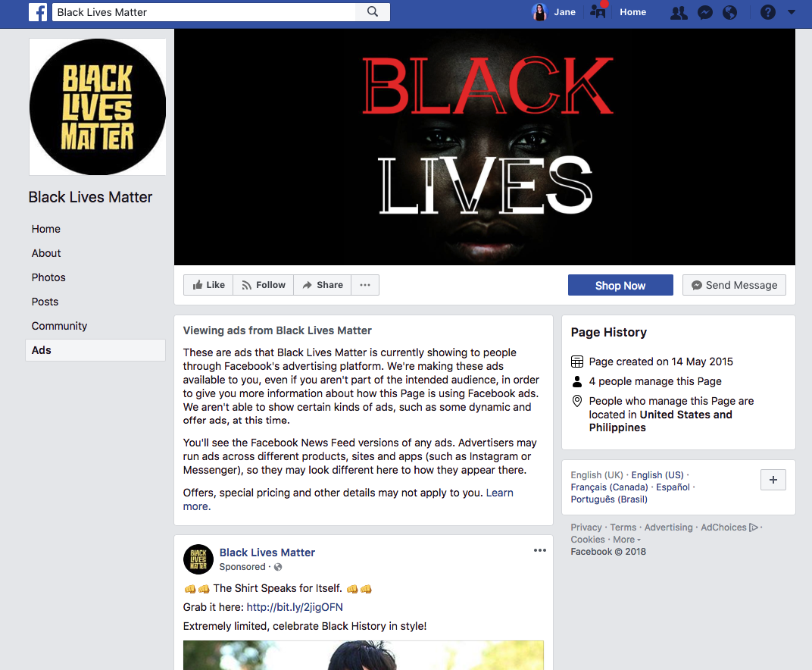Switch language to Português (Brasil)
The image size is (812, 670).
click(x=609, y=499)
